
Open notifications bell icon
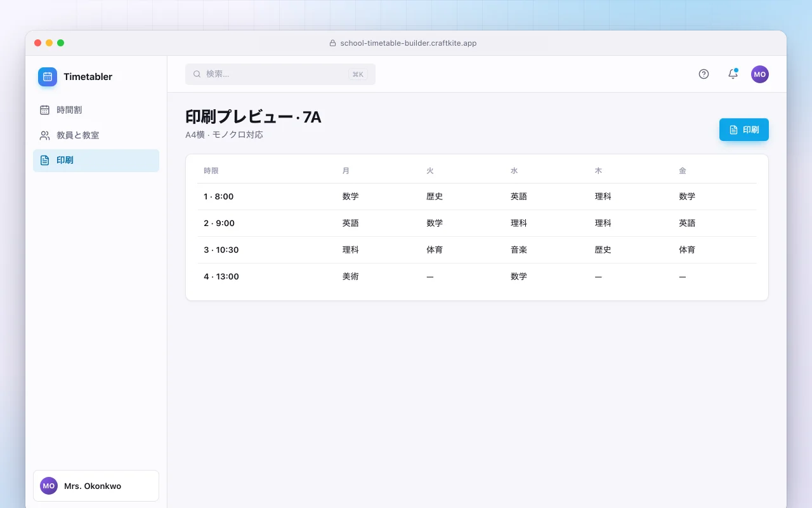pyautogui.click(x=733, y=74)
